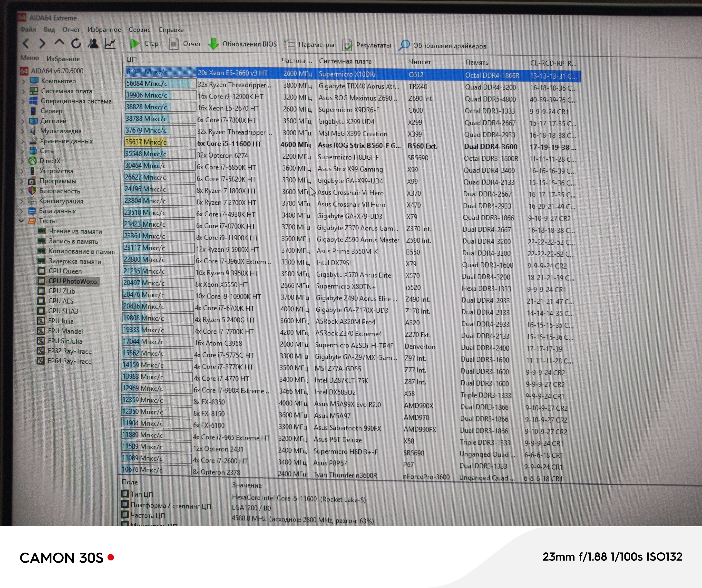
Task: Sort by the ЦП column header
Action: pos(132,59)
